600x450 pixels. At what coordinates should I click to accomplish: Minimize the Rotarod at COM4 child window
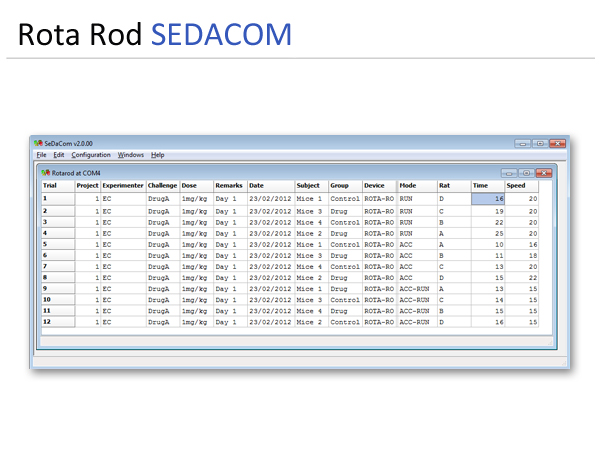point(508,172)
